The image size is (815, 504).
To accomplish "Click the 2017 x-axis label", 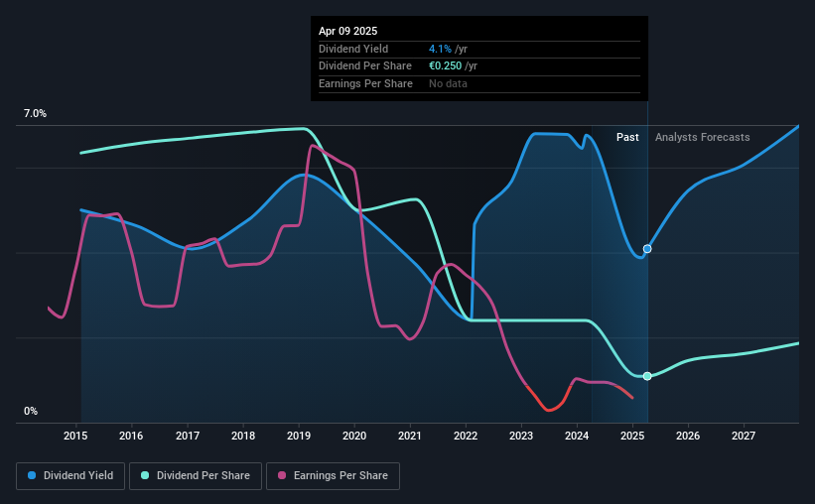I will [x=188, y=436].
